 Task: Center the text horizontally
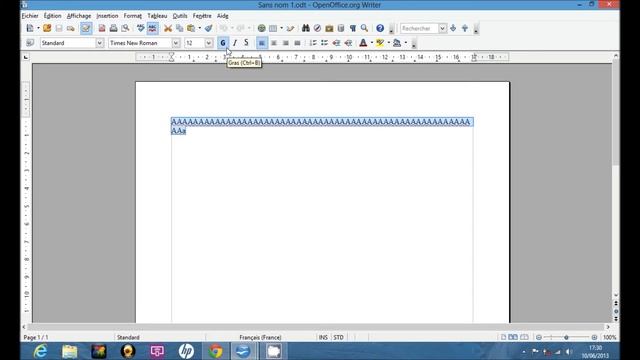point(274,43)
